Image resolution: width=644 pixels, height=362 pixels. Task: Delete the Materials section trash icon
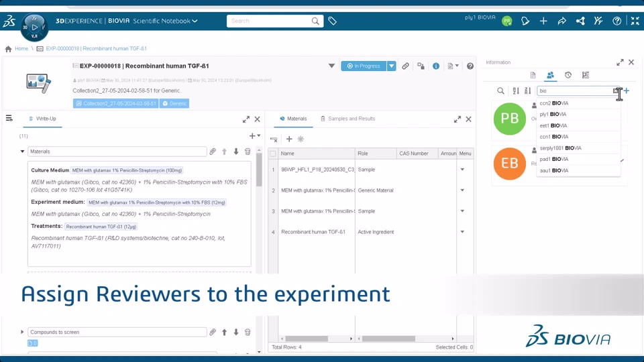[248, 152]
